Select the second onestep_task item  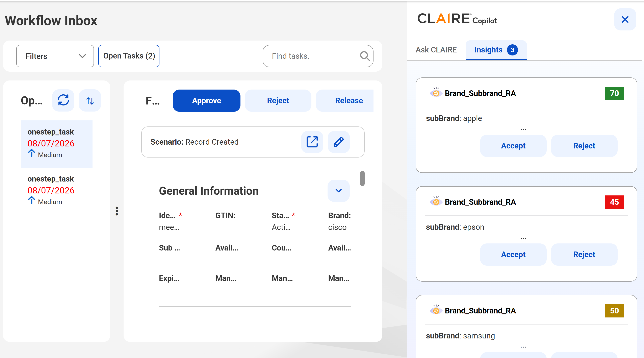pos(56,191)
